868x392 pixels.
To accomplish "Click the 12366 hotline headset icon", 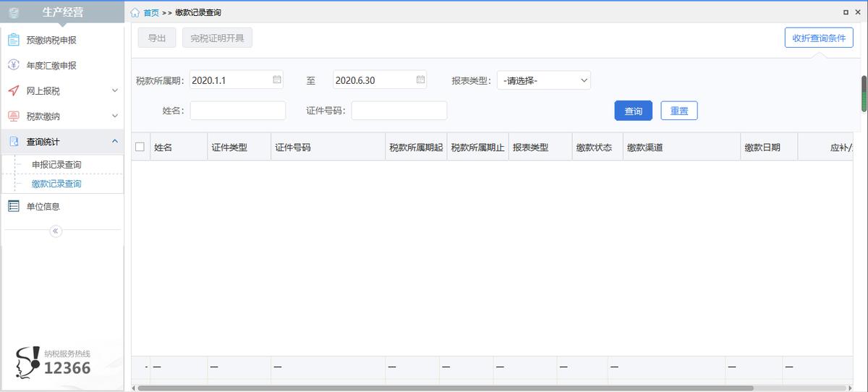I will (29, 362).
